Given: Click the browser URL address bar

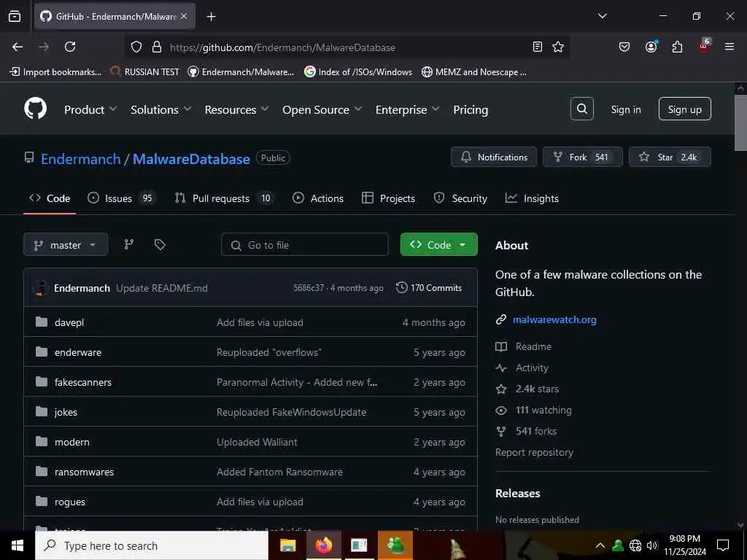Looking at the screenshot, I should (x=348, y=47).
